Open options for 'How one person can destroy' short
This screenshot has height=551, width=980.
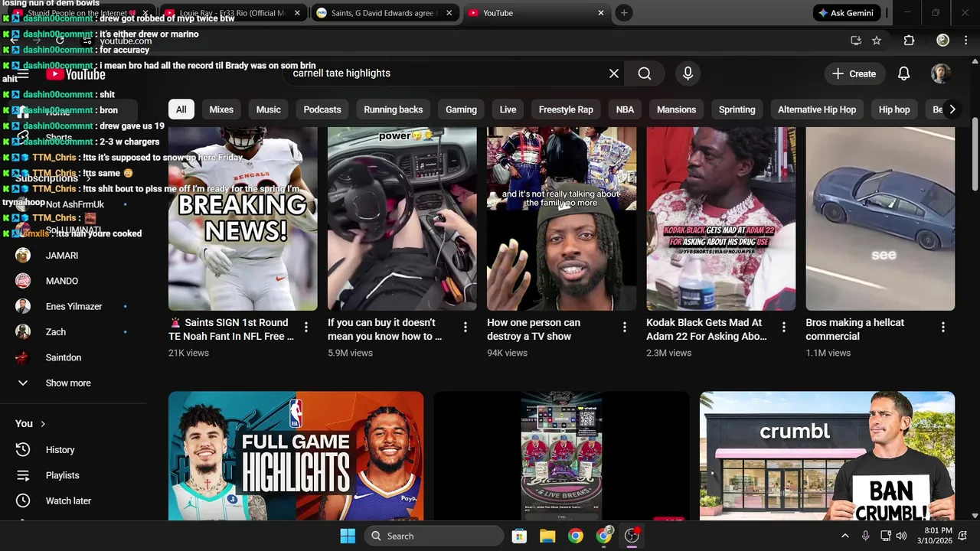coord(624,328)
